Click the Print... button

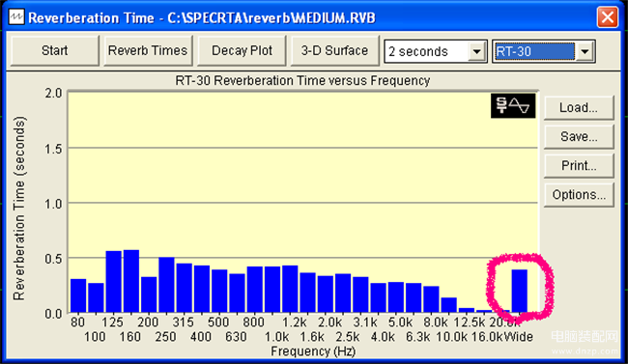click(x=579, y=166)
